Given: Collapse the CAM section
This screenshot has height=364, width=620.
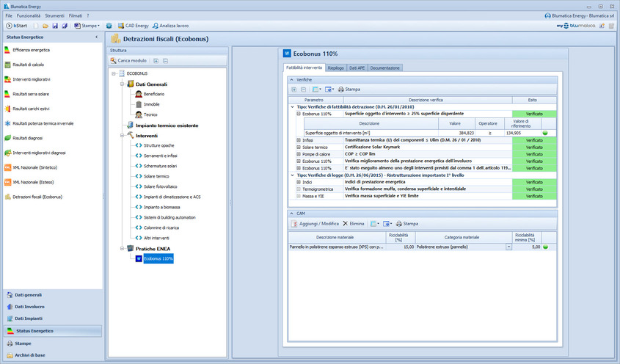Looking at the screenshot, I should click(x=292, y=214).
